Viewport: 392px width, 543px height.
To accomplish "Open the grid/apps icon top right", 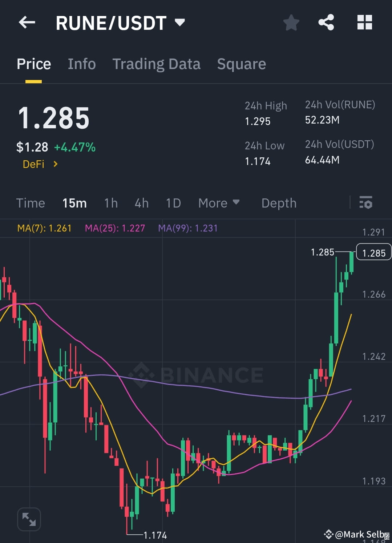I will (364, 23).
